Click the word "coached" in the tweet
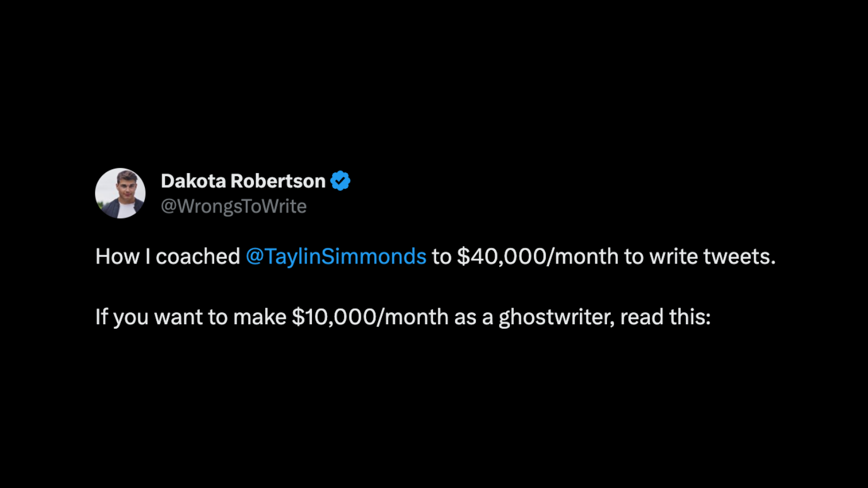The width and height of the screenshot is (868, 488). [x=198, y=256]
